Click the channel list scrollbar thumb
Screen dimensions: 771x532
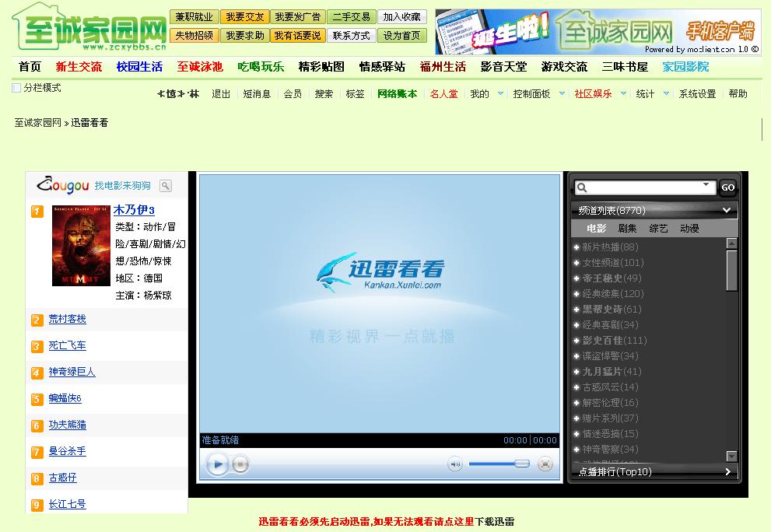tap(731, 271)
